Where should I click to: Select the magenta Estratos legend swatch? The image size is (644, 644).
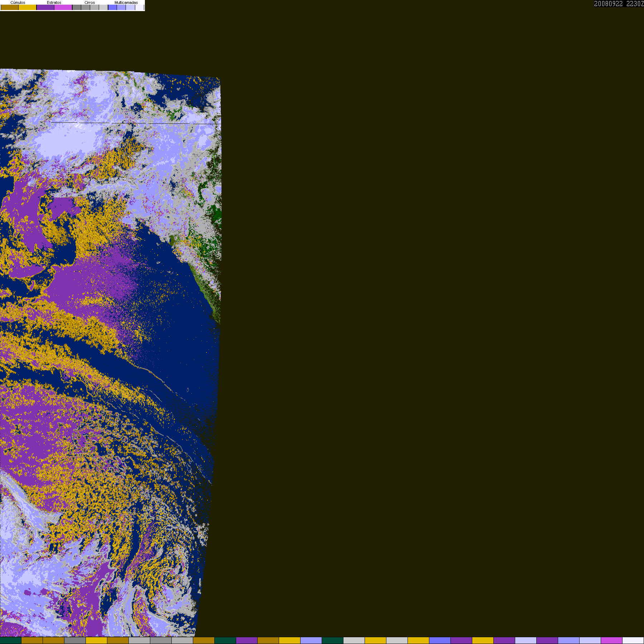pos(63,8)
